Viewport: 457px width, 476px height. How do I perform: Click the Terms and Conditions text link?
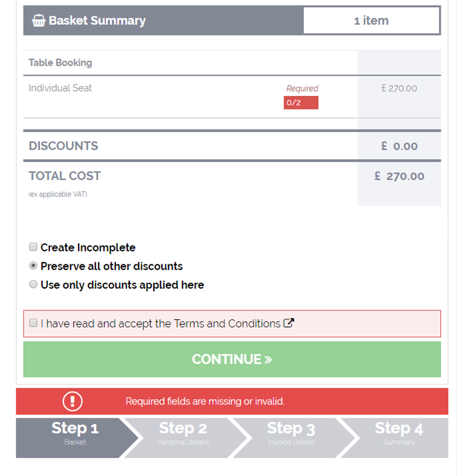[x=227, y=324]
